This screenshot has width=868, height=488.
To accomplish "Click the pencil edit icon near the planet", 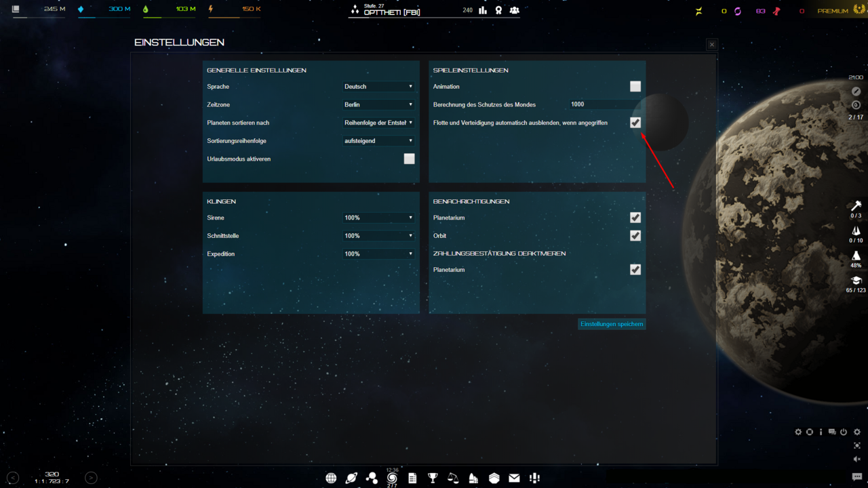I will (x=856, y=91).
